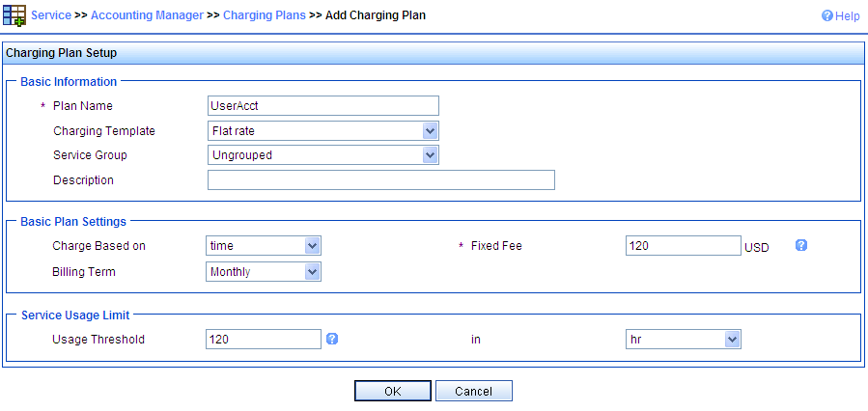Viewport: 868px width, 411px height.
Task: Open the Charging Template dropdown
Action: coord(323,131)
